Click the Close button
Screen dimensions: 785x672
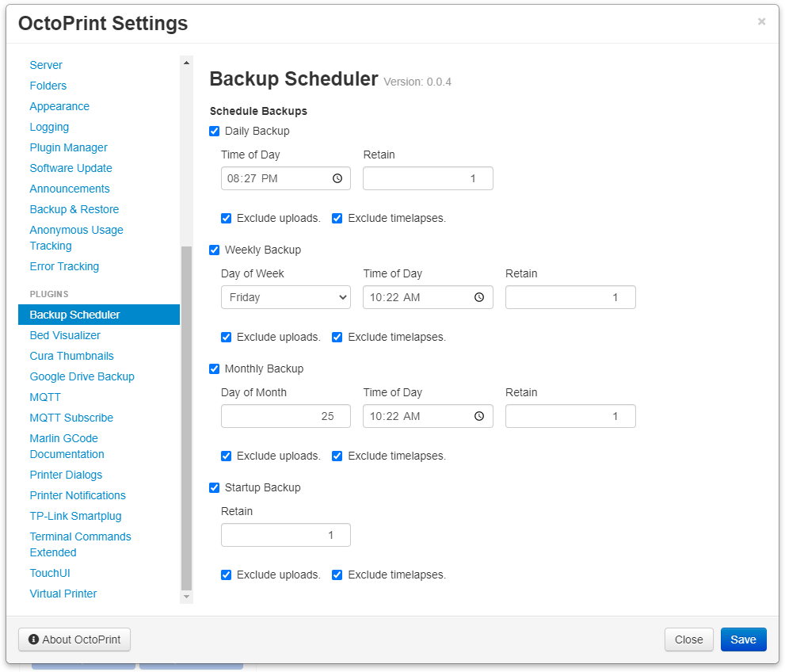click(x=689, y=640)
